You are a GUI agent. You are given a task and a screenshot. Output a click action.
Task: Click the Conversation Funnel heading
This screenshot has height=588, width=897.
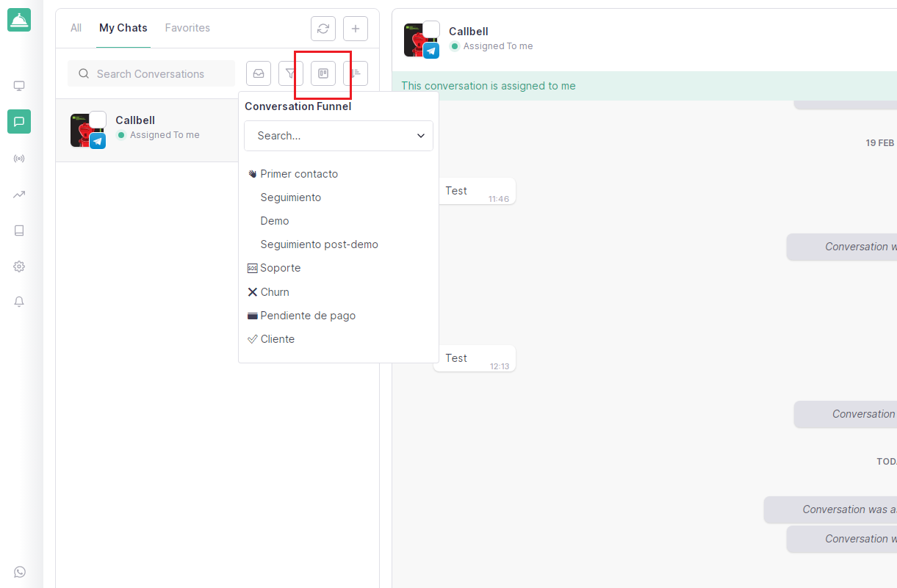(298, 106)
